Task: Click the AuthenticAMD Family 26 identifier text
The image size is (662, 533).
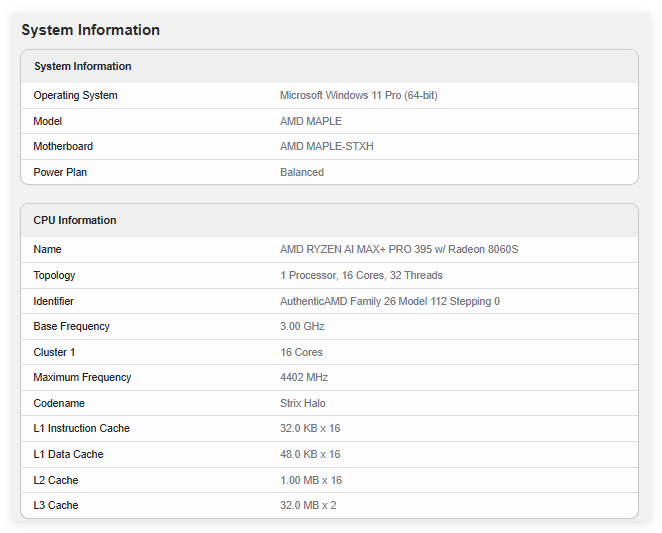Action: tap(390, 301)
